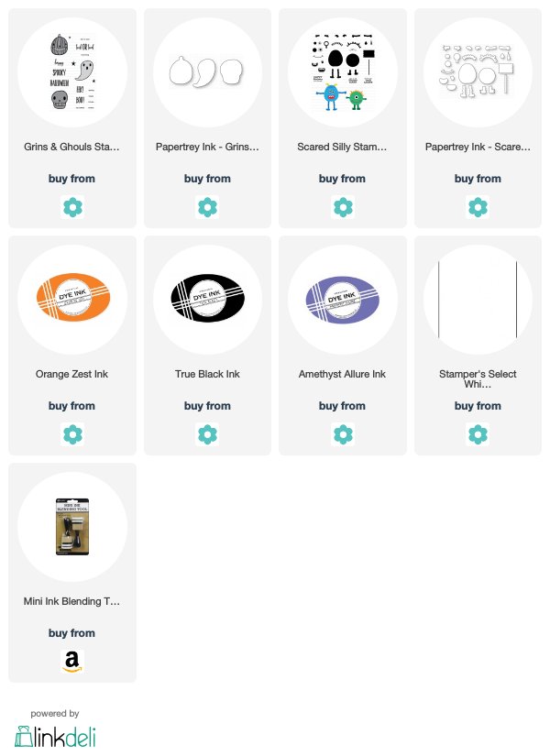View the Scared Silly monster stamp thumbnail
550x756 pixels.
pyautogui.click(x=343, y=71)
